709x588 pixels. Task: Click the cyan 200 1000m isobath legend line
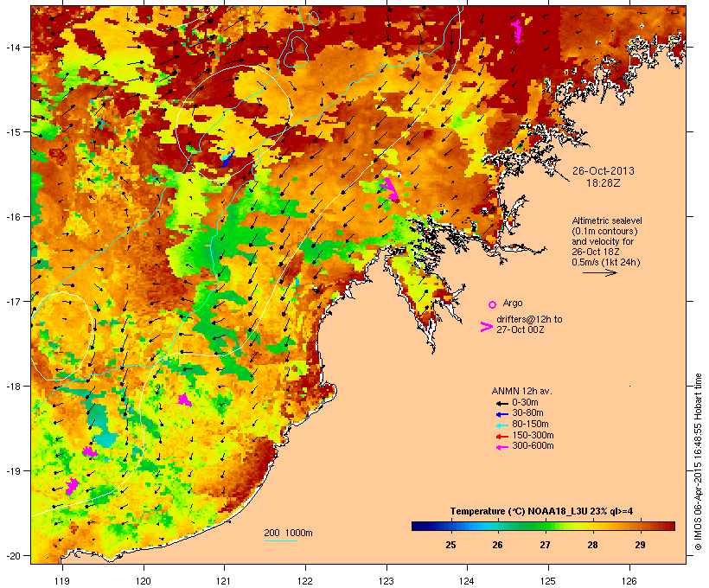click(281, 540)
